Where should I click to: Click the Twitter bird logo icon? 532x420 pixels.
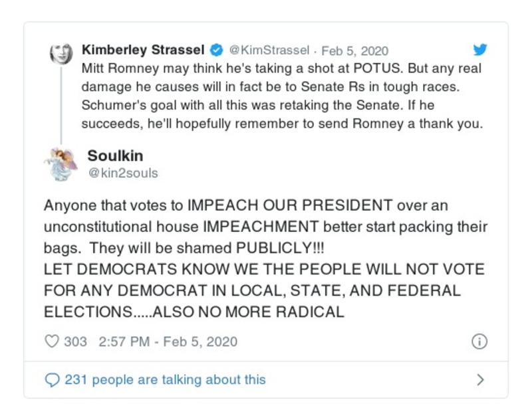479,50
